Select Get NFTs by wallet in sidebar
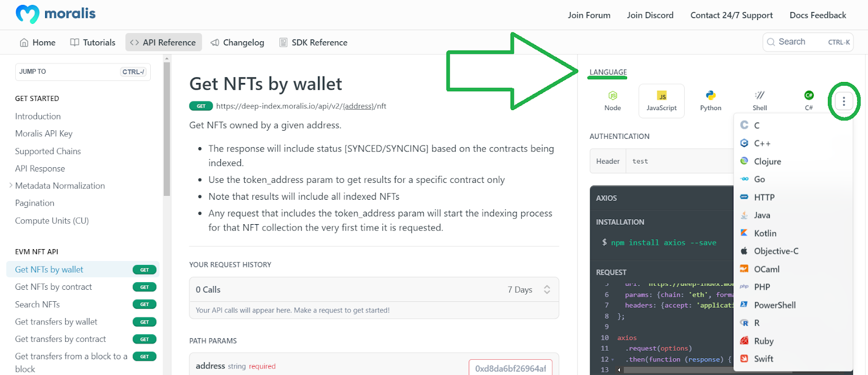This screenshot has height=375, width=868. click(82, 270)
